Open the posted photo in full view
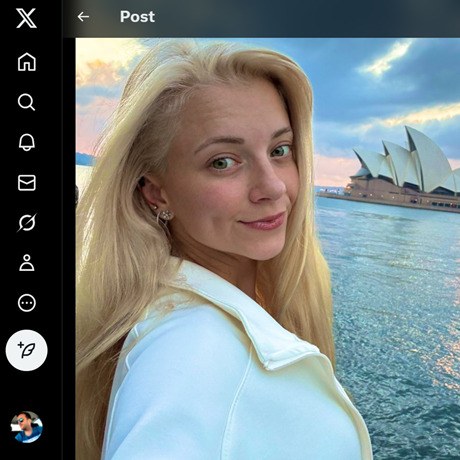Viewport: 460px width, 460px height. point(268,249)
